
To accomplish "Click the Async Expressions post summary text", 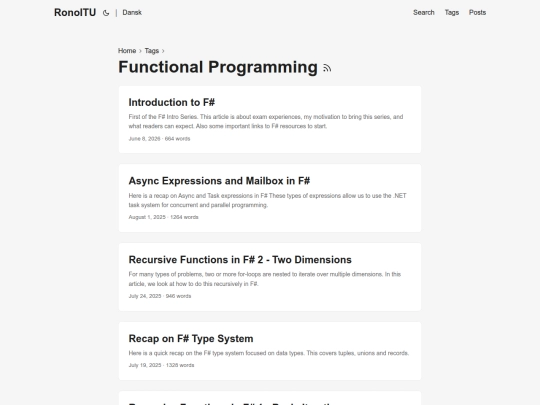I will [x=268, y=200].
